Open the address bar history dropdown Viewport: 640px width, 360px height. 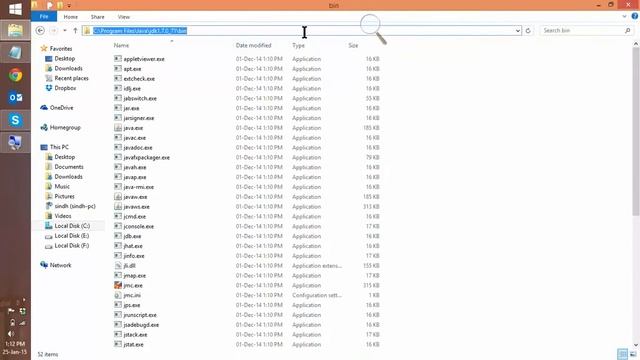coord(518,31)
